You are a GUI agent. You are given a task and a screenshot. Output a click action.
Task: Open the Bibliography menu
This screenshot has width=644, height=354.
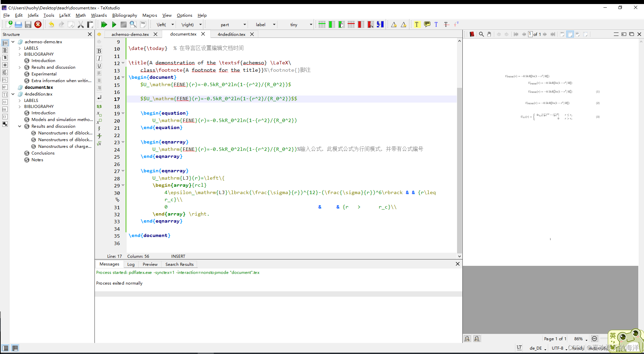click(125, 15)
